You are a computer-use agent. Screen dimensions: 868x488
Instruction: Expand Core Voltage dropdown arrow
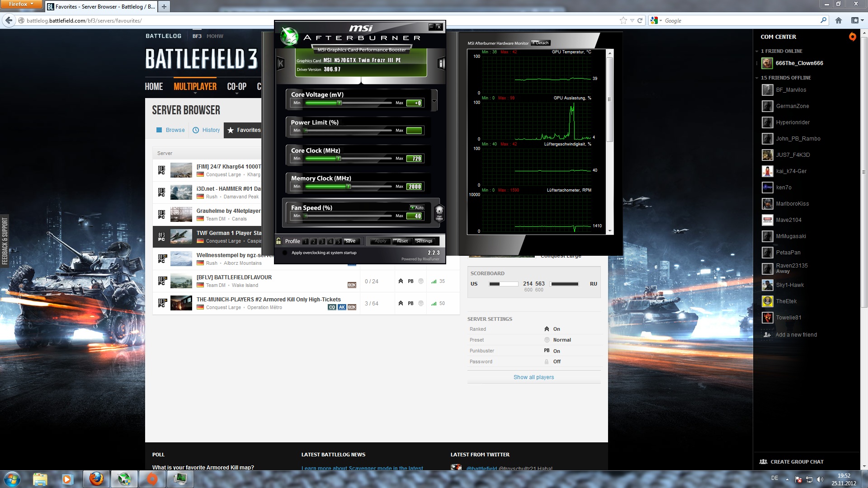[x=434, y=101]
